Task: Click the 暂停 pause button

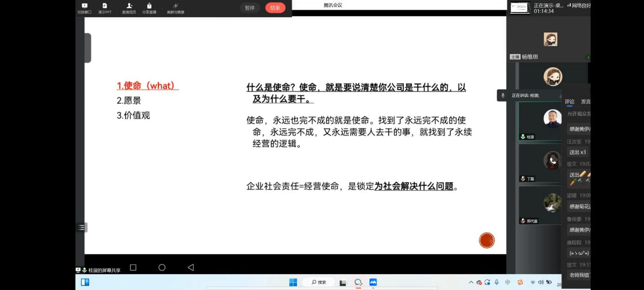Action: click(x=249, y=8)
